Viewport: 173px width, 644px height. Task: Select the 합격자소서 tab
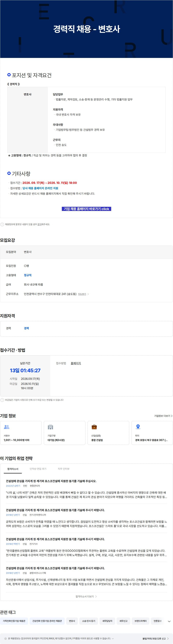[13, 469]
